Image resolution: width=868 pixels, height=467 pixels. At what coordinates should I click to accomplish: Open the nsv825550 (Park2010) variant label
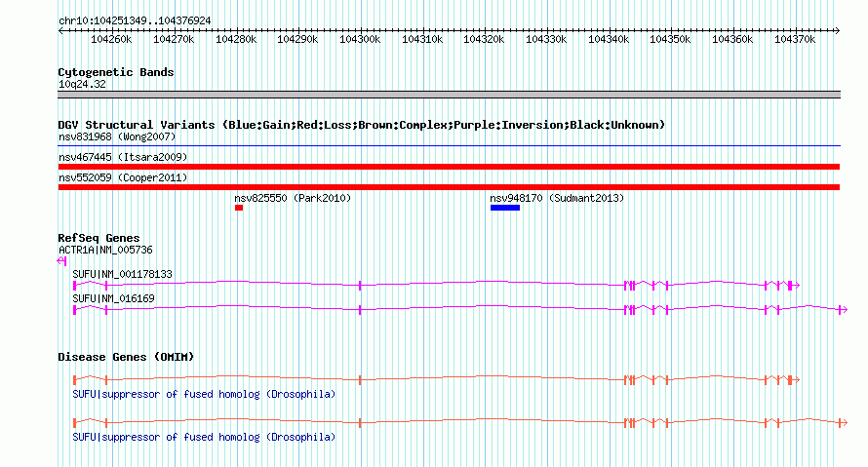coord(293,198)
